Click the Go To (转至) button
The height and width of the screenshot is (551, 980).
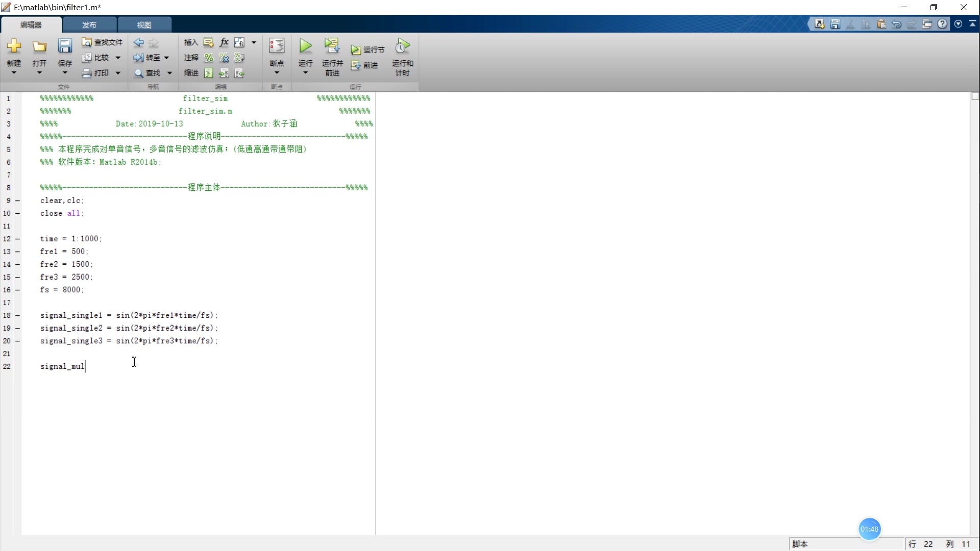point(147,58)
